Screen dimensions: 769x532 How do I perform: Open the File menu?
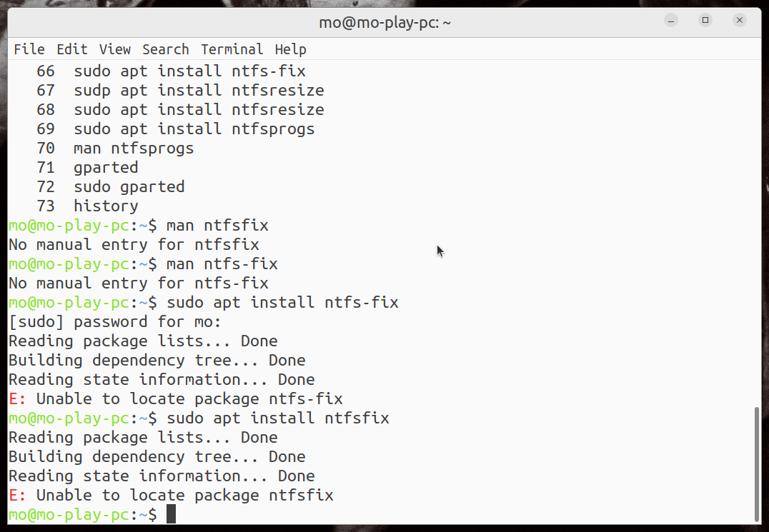click(29, 49)
